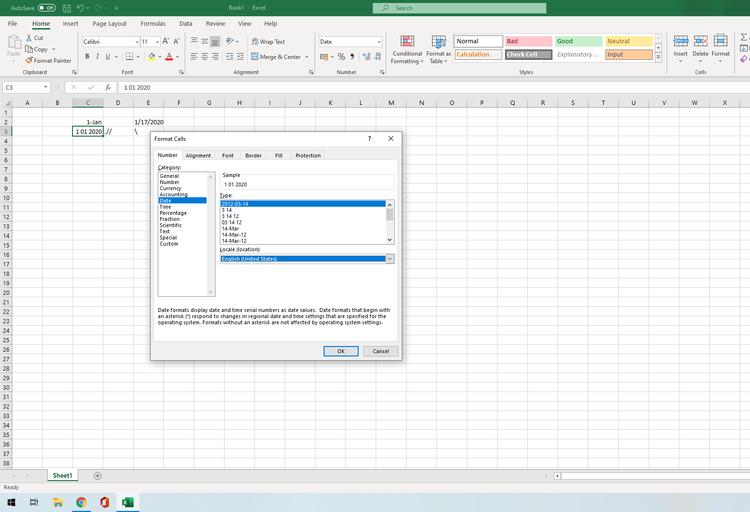The height and width of the screenshot is (512, 750).
Task: Apply the Bad cell style swatch
Action: (x=527, y=42)
